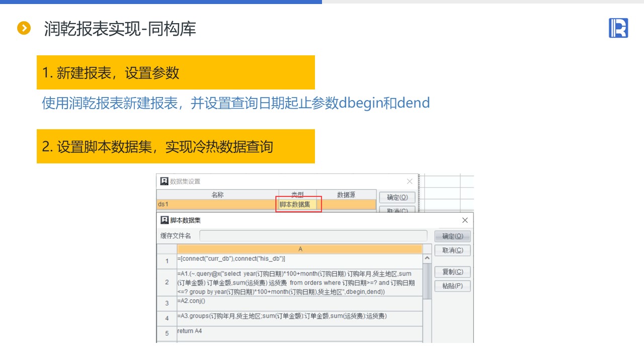The height and width of the screenshot is (362, 644).
Task: Click cell containing return A4
Action: [x=300, y=334]
